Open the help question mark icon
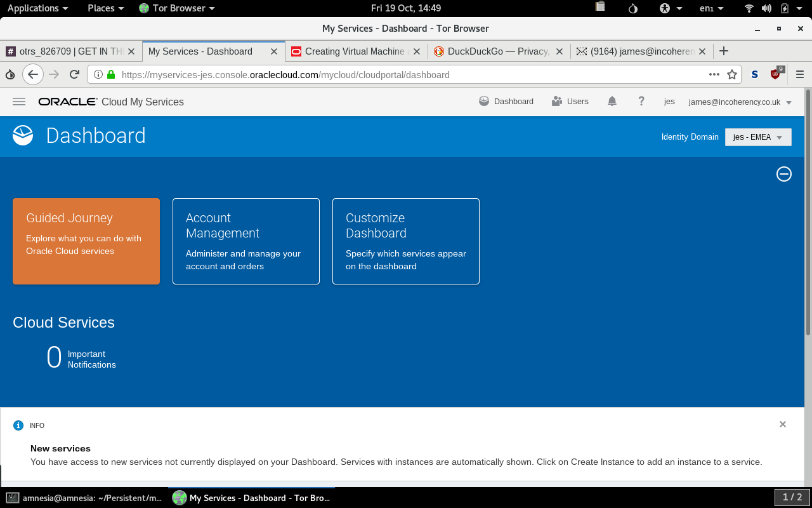The width and height of the screenshot is (812, 508). point(641,102)
